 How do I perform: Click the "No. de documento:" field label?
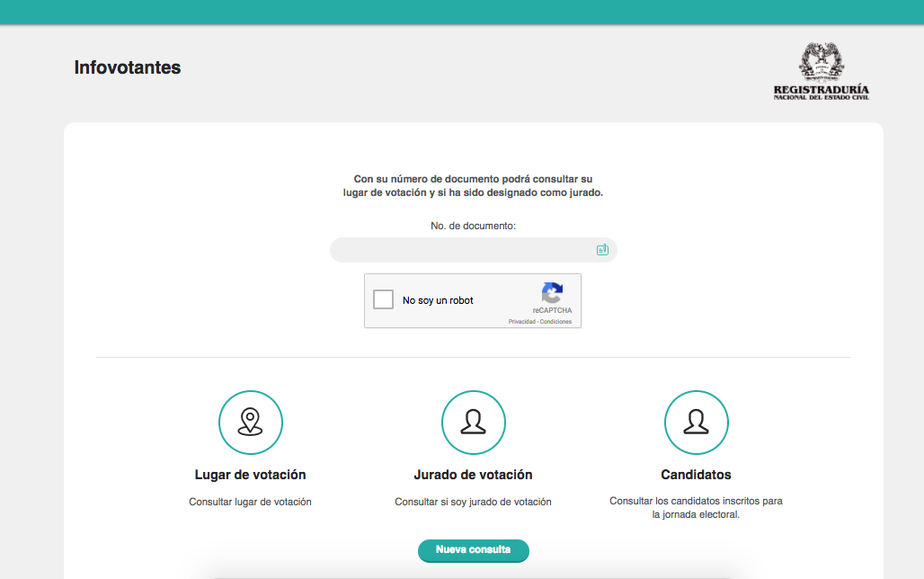click(473, 226)
